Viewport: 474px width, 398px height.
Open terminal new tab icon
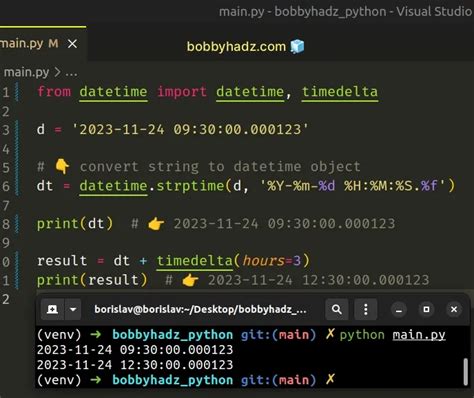(x=52, y=309)
